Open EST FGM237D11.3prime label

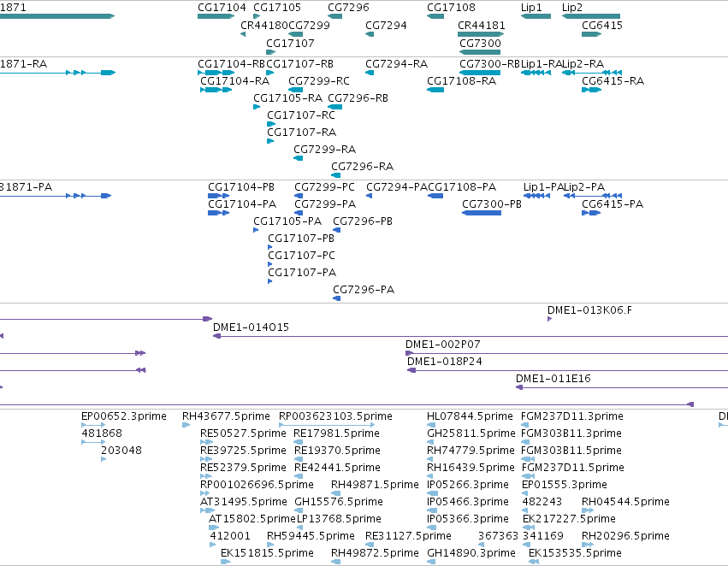pos(572,416)
